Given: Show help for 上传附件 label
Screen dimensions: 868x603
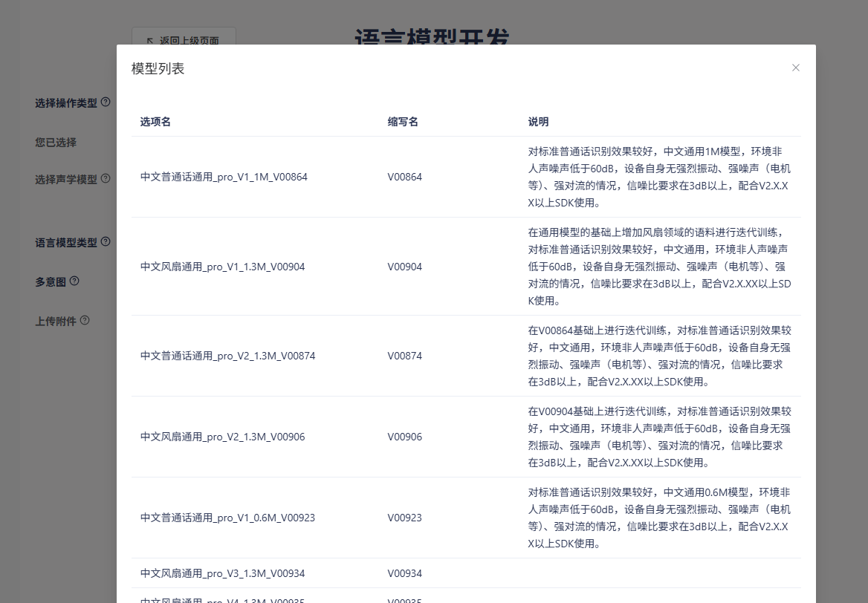Looking at the screenshot, I should pyautogui.click(x=85, y=320).
